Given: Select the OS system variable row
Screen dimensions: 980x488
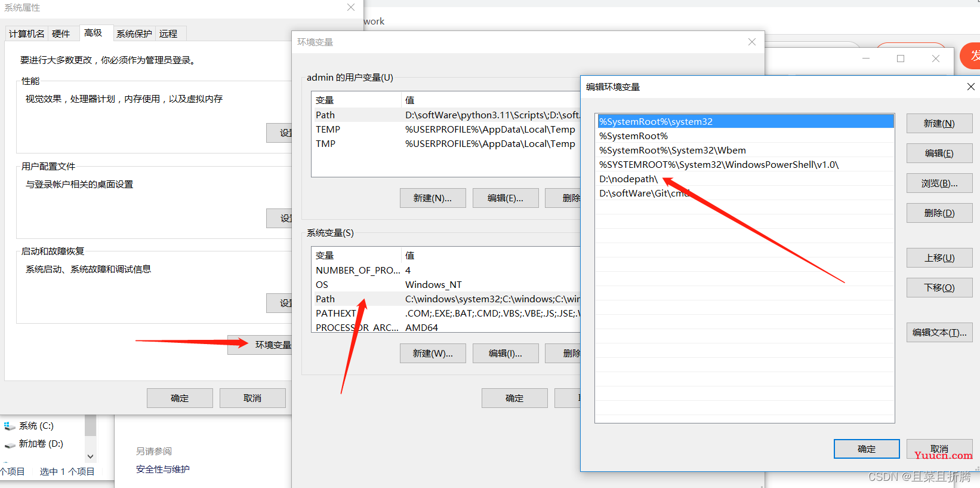Looking at the screenshot, I should click(x=446, y=284).
